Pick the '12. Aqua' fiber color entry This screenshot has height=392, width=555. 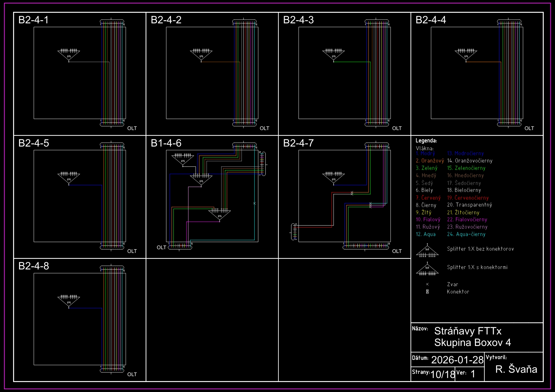pyautogui.click(x=426, y=234)
